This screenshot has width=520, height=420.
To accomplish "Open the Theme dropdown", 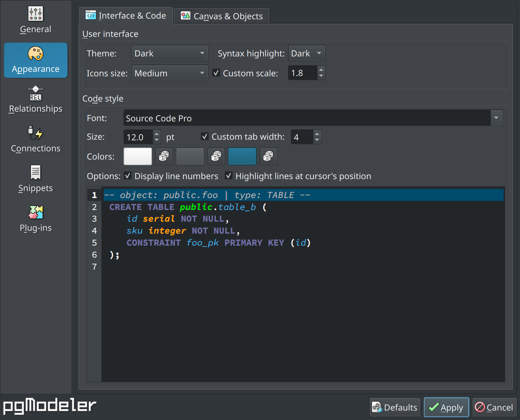I will pyautogui.click(x=170, y=53).
